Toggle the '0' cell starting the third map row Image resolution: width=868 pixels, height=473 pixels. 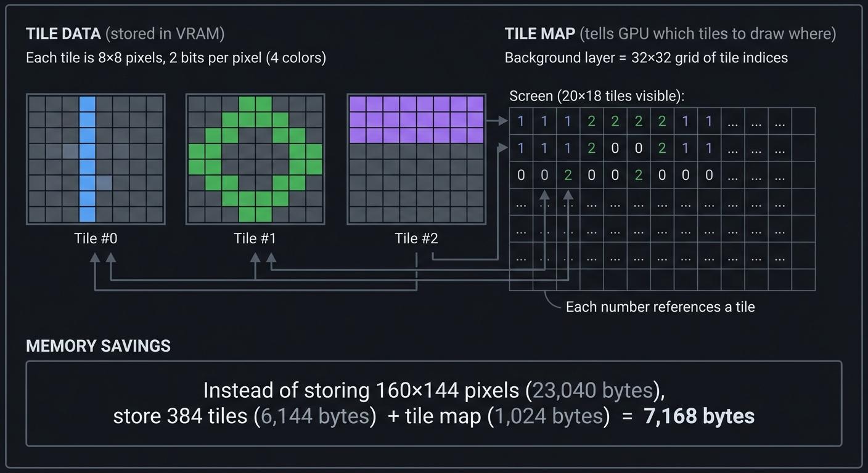point(521,175)
